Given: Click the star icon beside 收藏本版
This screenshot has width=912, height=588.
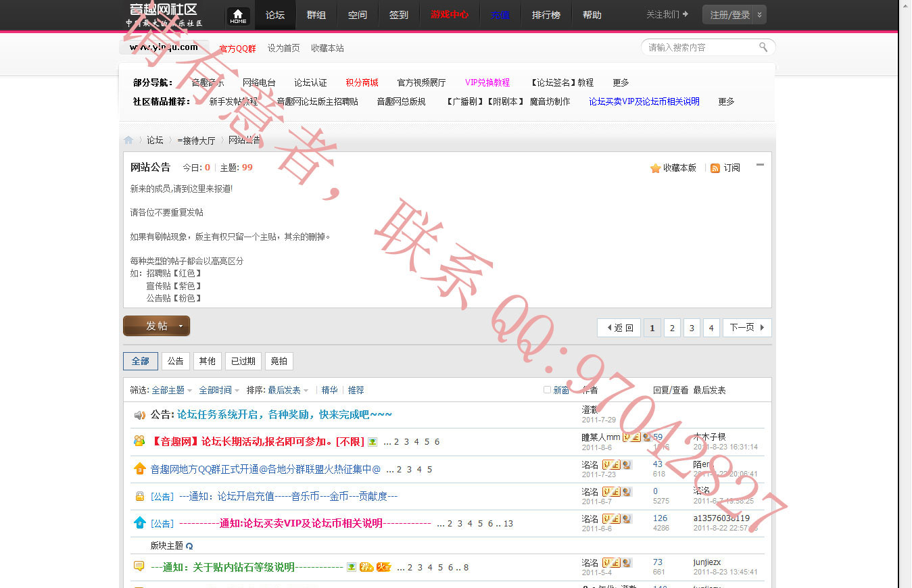Looking at the screenshot, I should coord(655,168).
